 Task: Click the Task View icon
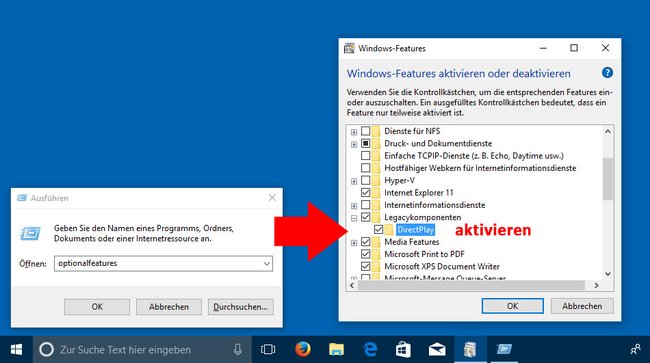[268, 349]
